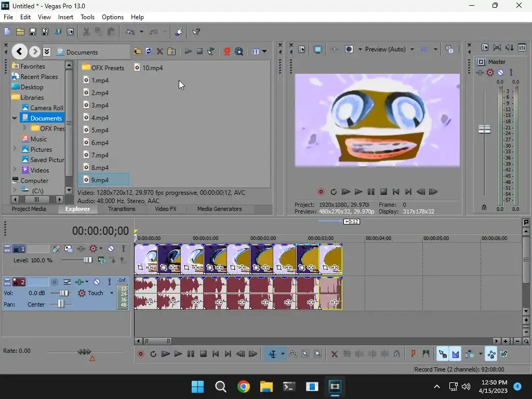Open the Undo history dropdown arrow
Viewport: 532px width, 399px height.
(141, 32)
